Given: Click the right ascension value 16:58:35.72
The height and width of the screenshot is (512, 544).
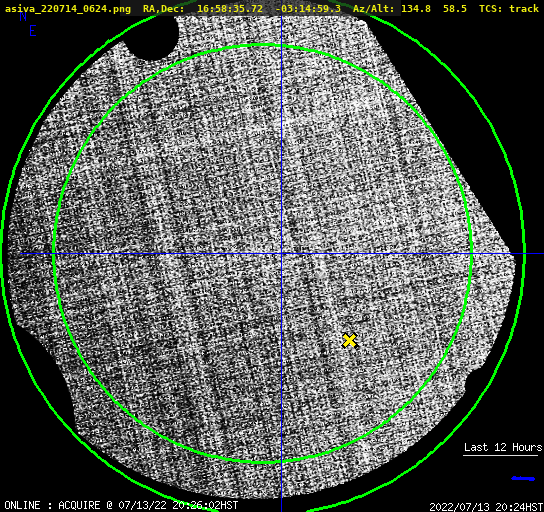Looking at the screenshot, I should [x=230, y=9].
